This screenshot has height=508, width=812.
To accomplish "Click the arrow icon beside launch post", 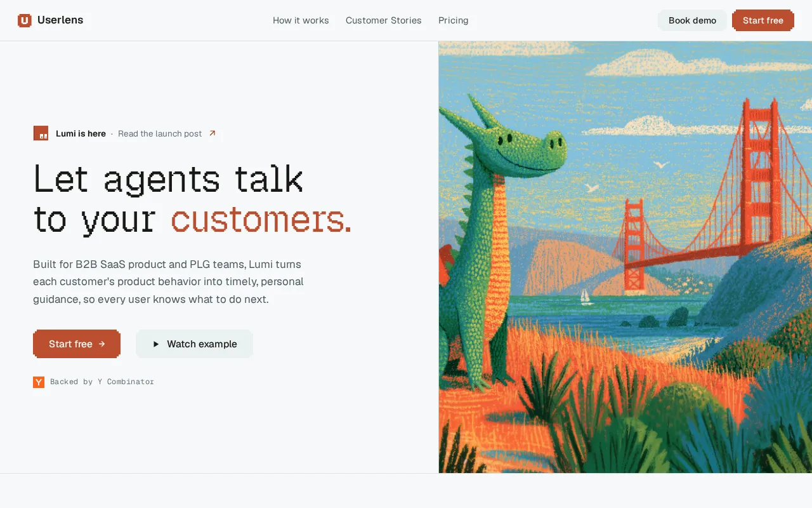I will click(x=213, y=133).
